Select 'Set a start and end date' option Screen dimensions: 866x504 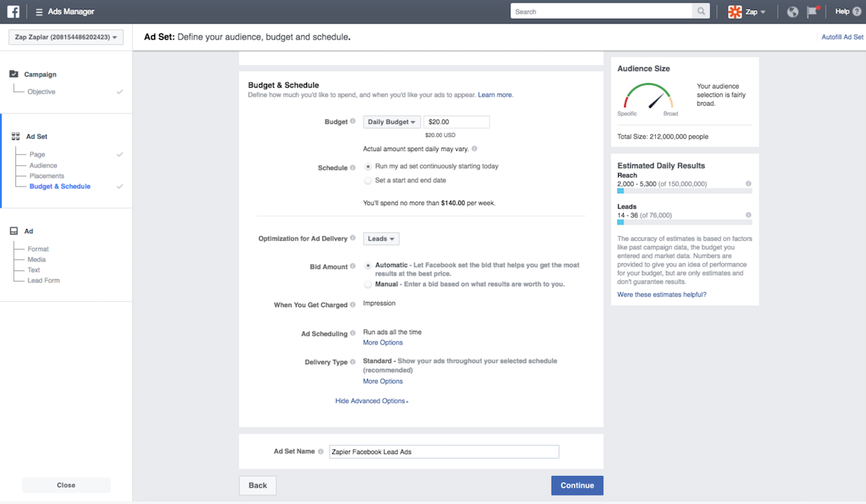[368, 180]
